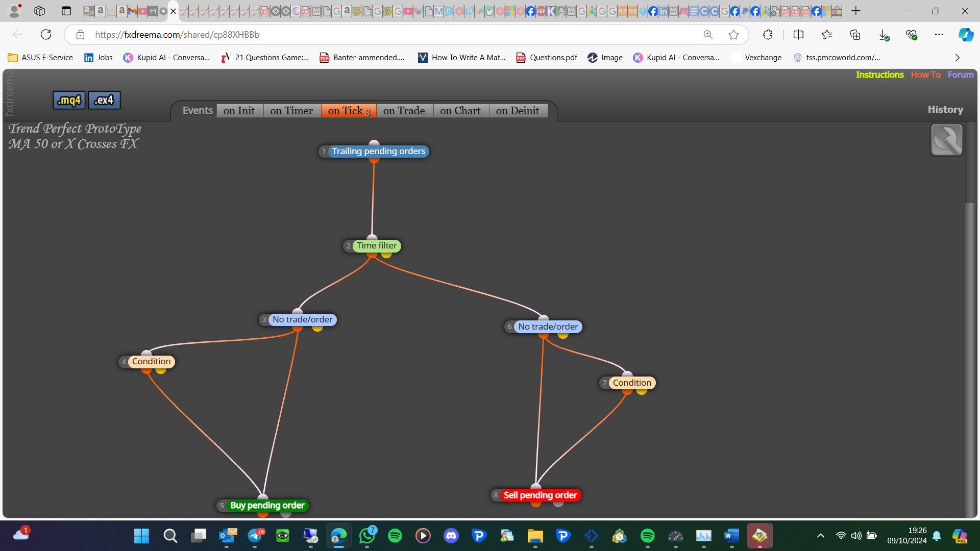Open Discord from the taskbar

451,536
